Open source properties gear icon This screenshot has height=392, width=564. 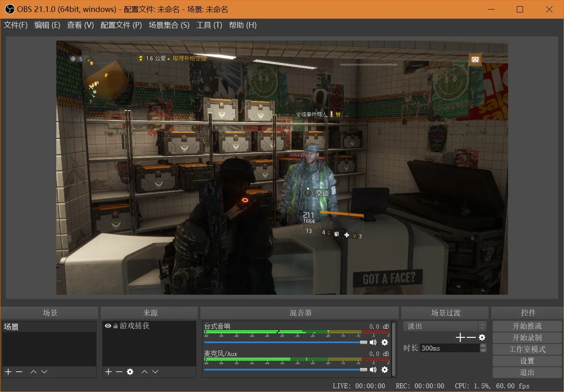coord(130,372)
